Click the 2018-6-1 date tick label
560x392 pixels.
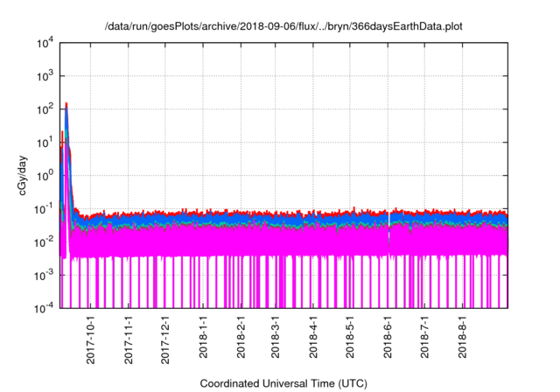pyautogui.click(x=388, y=337)
